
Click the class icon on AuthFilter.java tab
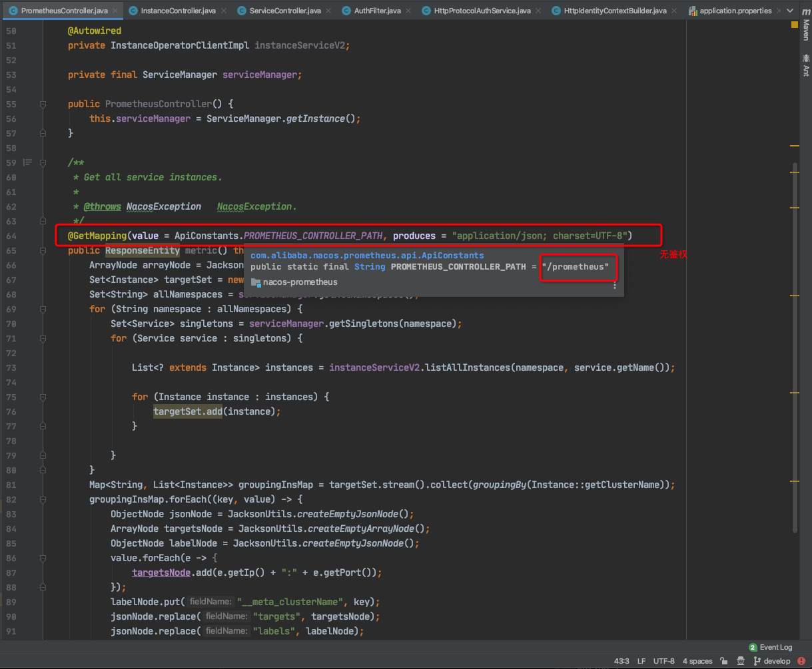(x=346, y=11)
